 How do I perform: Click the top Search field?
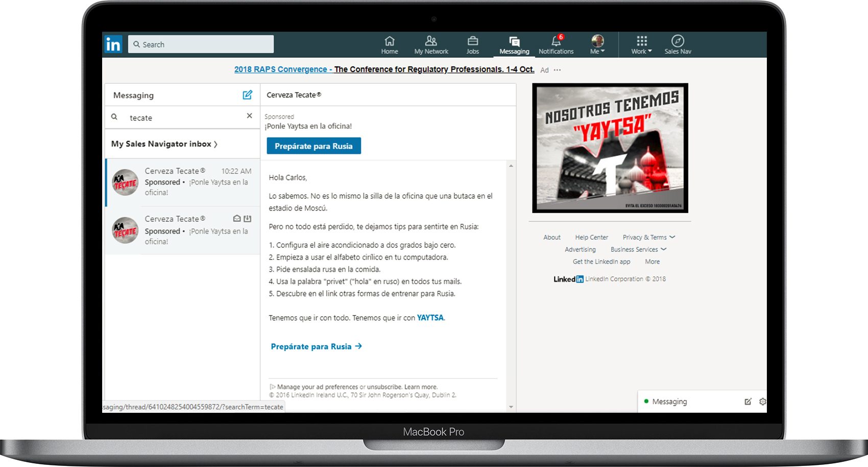(x=201, y=44)
